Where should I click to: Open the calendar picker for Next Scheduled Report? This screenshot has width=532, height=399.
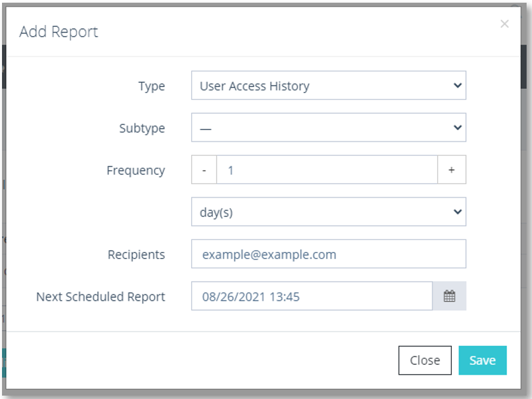(x=449, y=296)
